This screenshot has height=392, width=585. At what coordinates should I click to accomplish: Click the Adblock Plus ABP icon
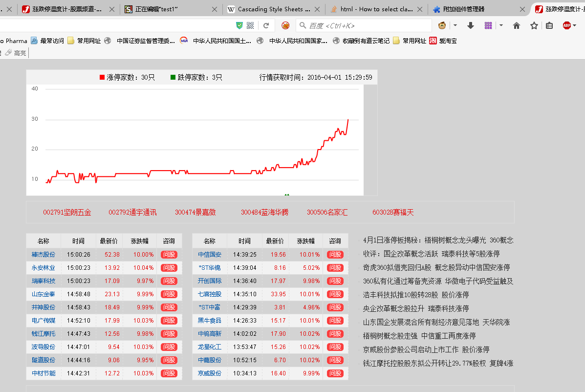tap(567, 25)
